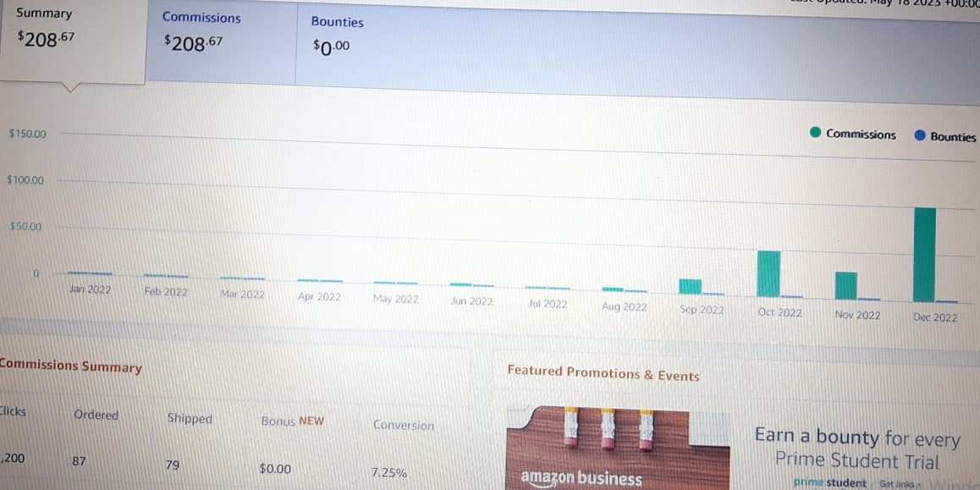The height and width of the screenshot is (490, 980).
Task: Click the Bonus NEW column header
Action: coord(293,421)
